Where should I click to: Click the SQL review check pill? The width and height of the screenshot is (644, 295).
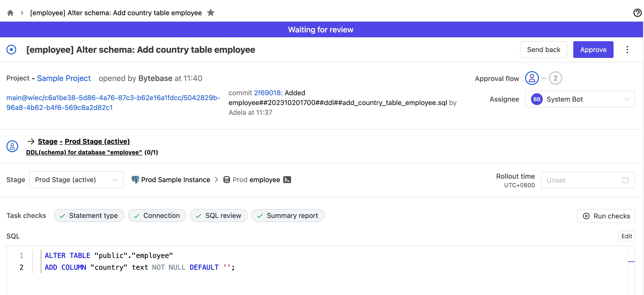[x=219, y=215]
